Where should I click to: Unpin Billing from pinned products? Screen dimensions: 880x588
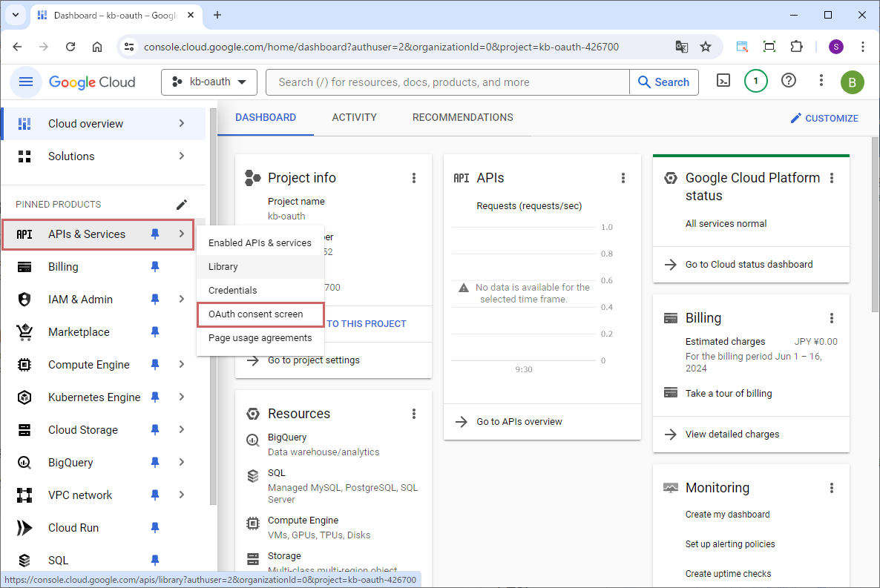click(155, 267)
